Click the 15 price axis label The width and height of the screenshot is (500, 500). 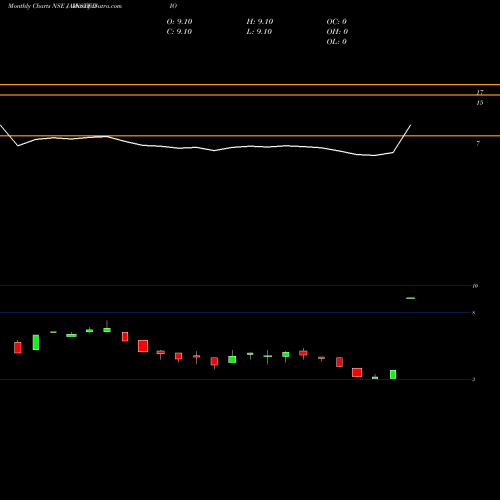480,103
